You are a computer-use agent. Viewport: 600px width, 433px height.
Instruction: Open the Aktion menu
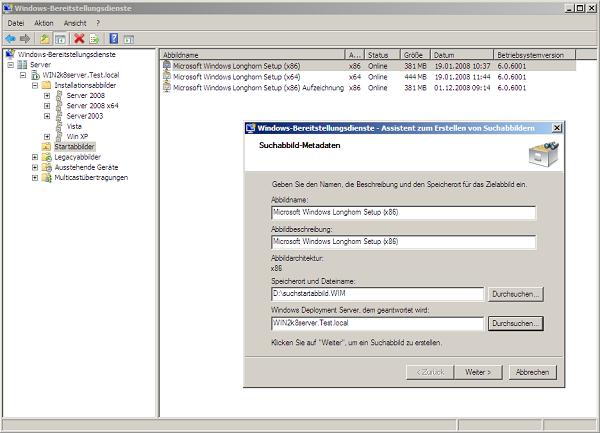(44, 23)
